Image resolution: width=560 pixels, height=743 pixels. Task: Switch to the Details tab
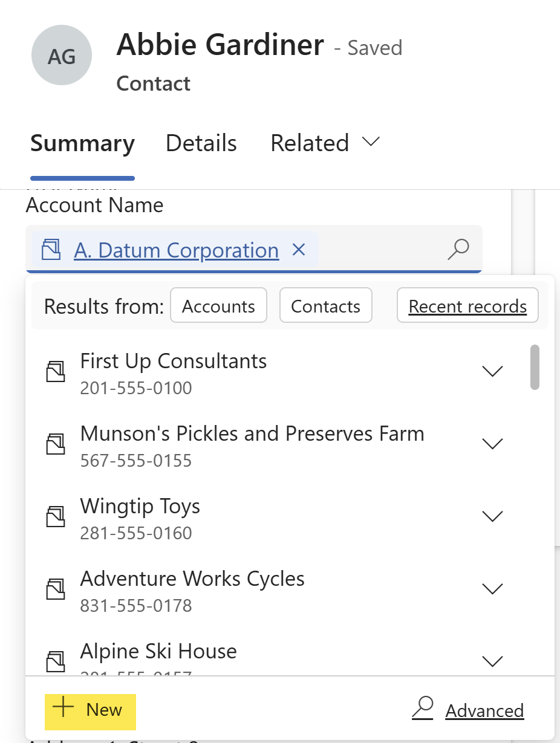tap(201, 143)
